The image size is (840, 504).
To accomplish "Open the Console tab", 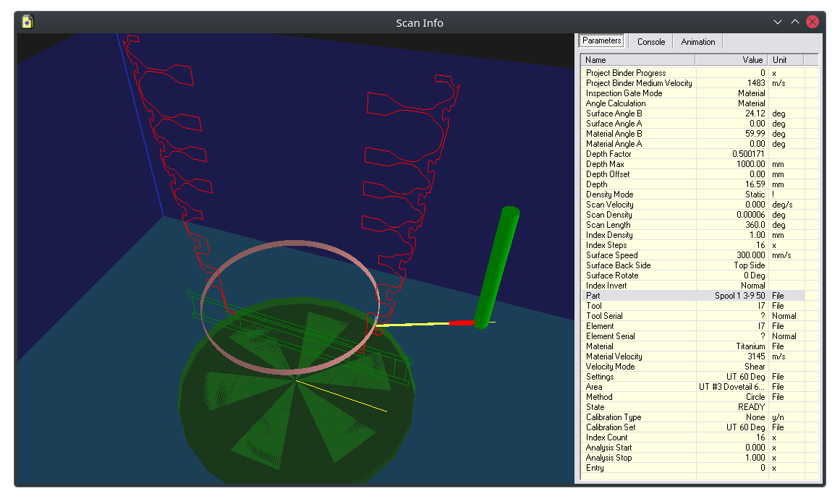I will (x=651, y=42).
